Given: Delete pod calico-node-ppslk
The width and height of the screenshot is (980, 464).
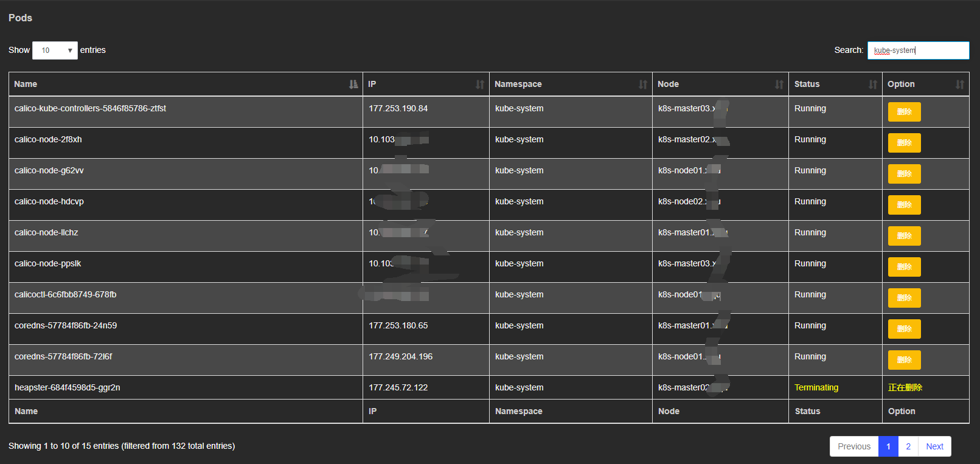Looking at the screenshot, I should (x=904, y=267).
